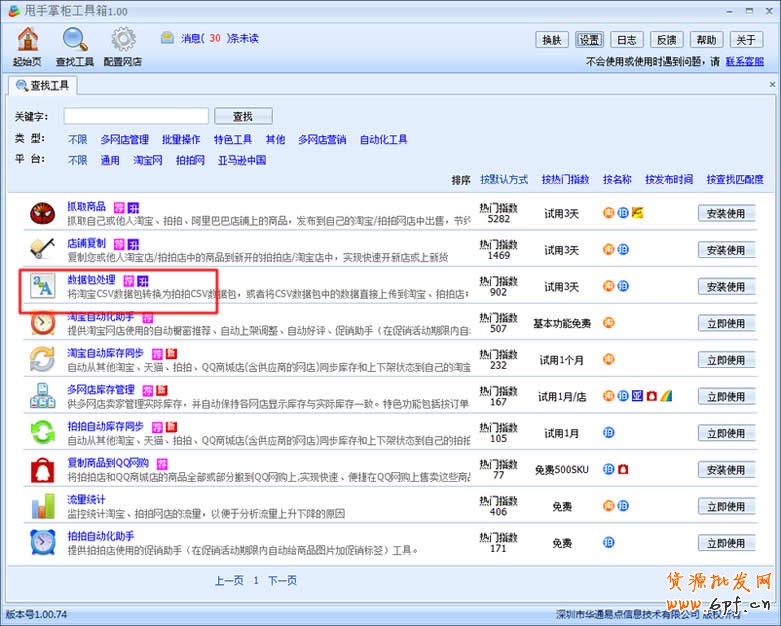Click red QQ icon in 复制商品到QQ网购 row
This screenshot has height=626, width=781.
623,469
